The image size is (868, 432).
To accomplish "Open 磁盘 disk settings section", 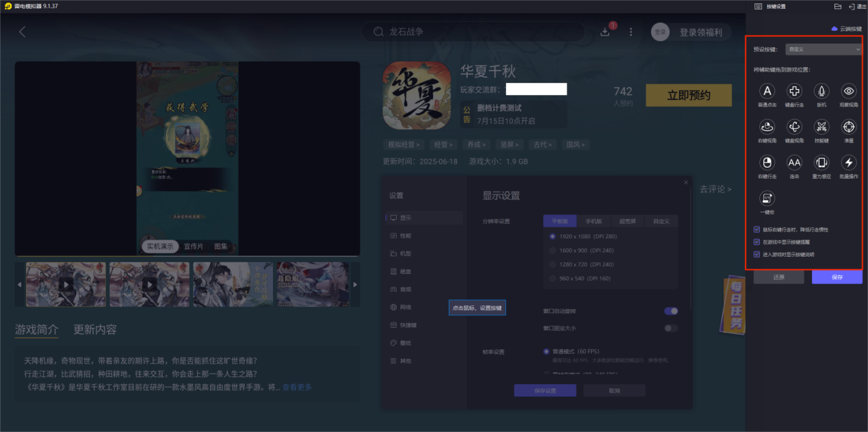I will (x=424, y=271).
